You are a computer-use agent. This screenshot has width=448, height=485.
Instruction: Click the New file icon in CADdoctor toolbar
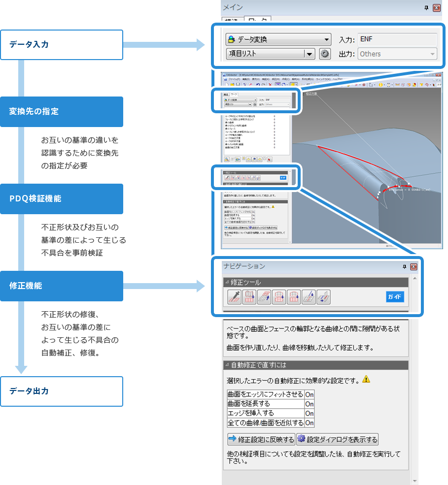click(x=226, y=84)
